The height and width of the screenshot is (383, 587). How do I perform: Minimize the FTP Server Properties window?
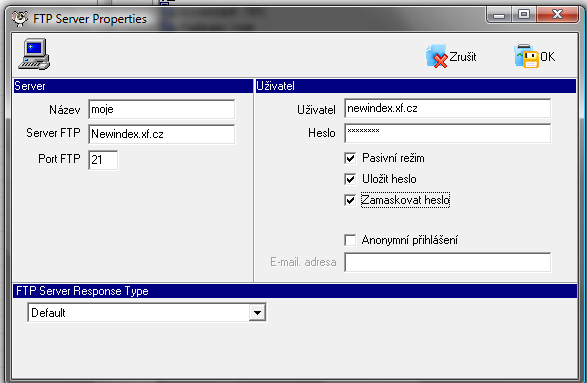click(499, 15)
